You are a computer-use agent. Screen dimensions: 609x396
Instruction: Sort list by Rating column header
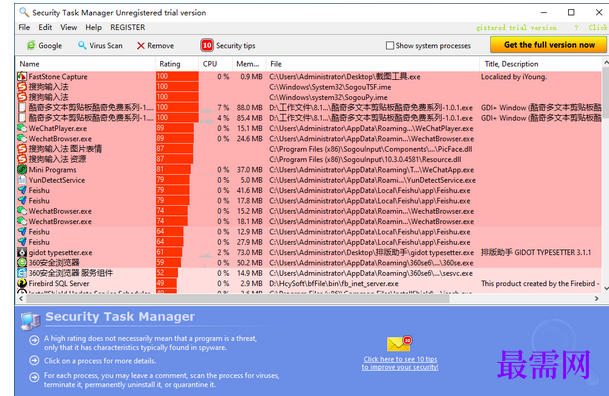[x=177, y=64]
